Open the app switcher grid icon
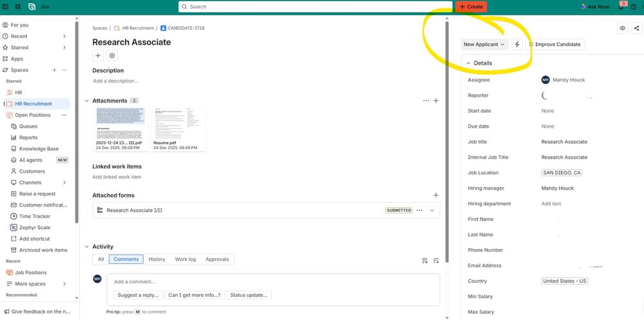Image resolution: width=644 pixels, height=320 pixels. click(x=18, y=6)
